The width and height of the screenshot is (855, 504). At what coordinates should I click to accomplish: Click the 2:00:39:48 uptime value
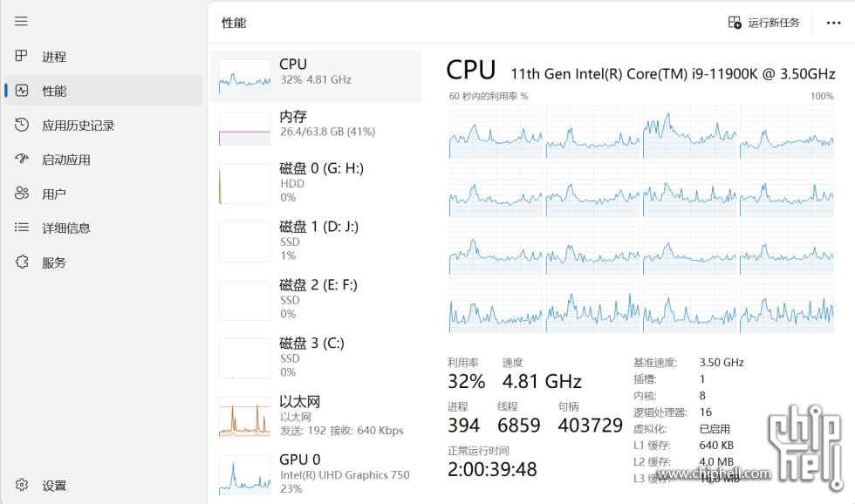coord(492,469)
